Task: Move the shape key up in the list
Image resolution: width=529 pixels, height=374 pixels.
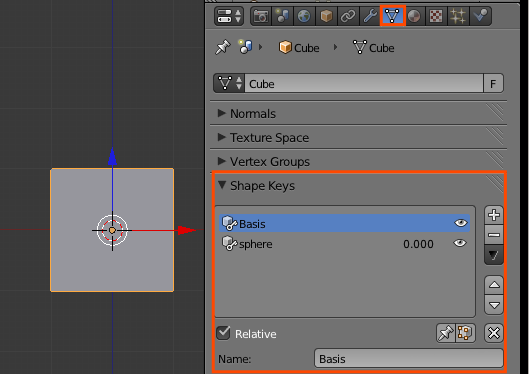Action: (x=494, y=285)
